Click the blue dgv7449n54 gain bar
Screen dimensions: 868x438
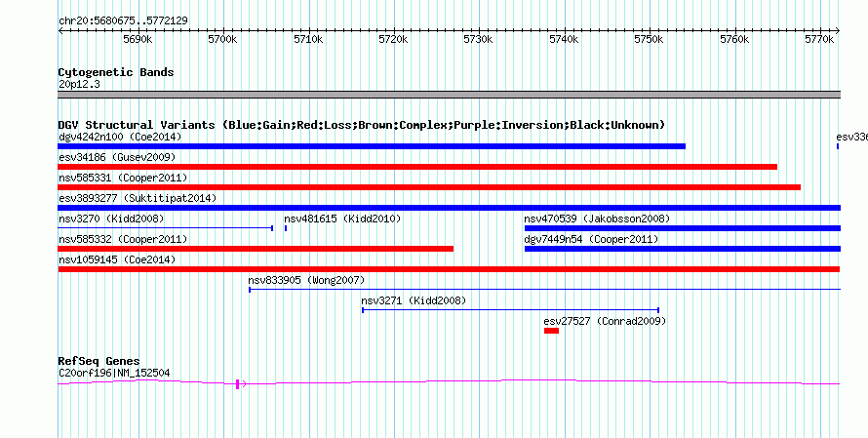point(682,249)
